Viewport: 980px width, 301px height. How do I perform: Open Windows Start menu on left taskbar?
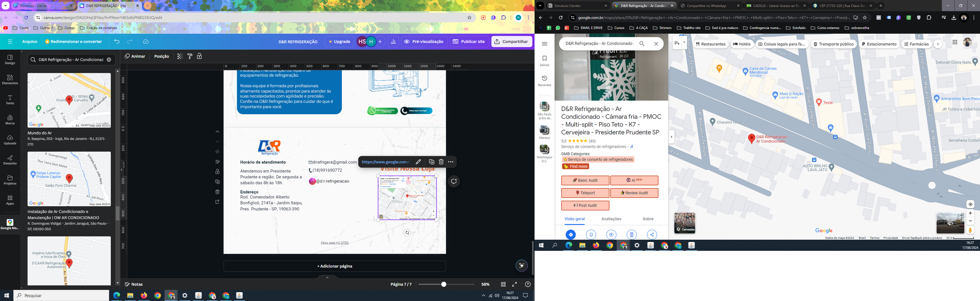7,295
